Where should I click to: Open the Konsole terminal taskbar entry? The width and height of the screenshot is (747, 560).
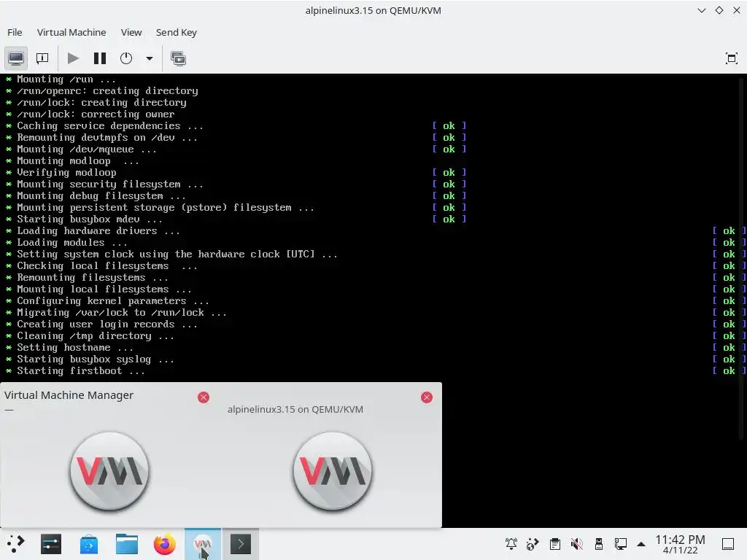tap(241, 544)
